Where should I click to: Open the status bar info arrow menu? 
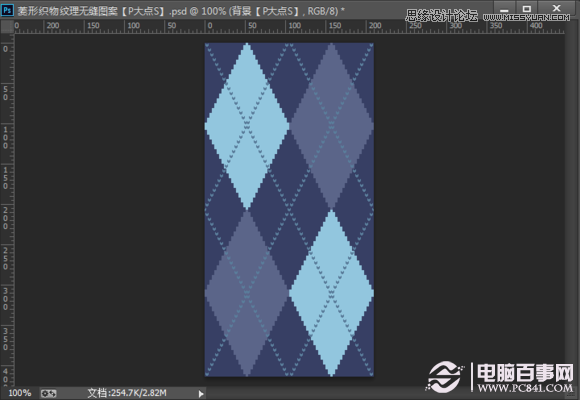pos(201,394)
